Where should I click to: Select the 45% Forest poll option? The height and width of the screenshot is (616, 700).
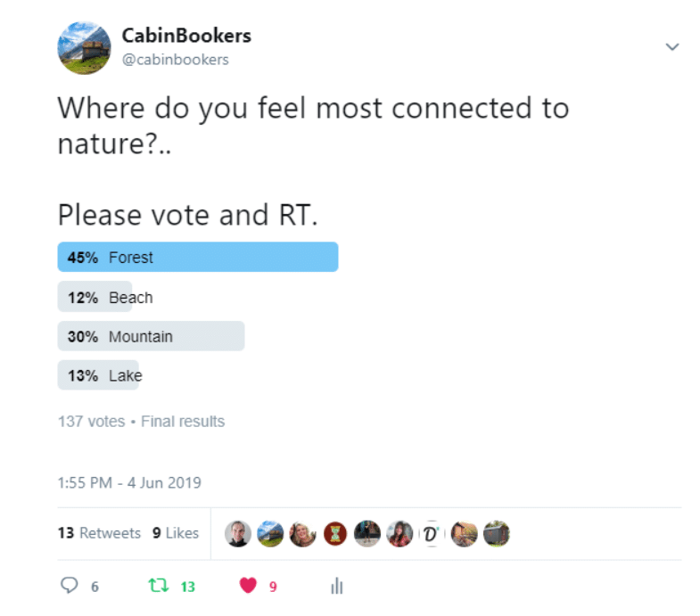(198, 257)
